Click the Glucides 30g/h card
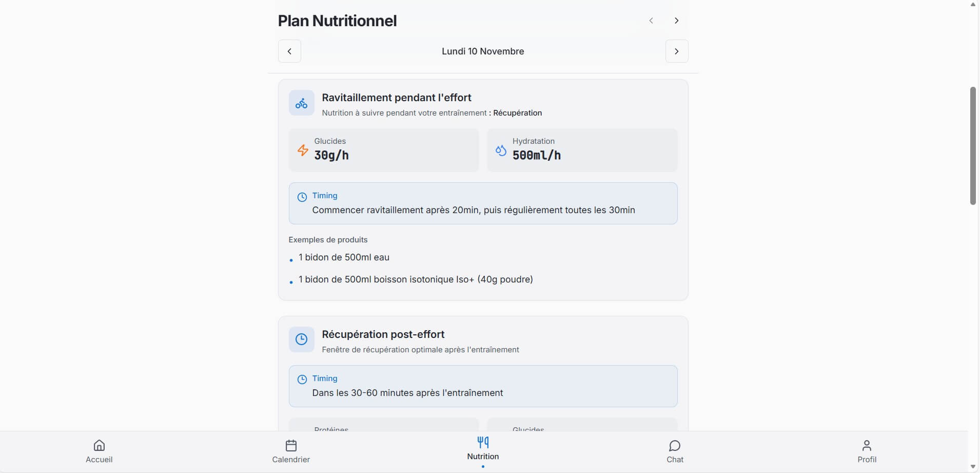The image size is (980, 473). [x=384, y=150]
